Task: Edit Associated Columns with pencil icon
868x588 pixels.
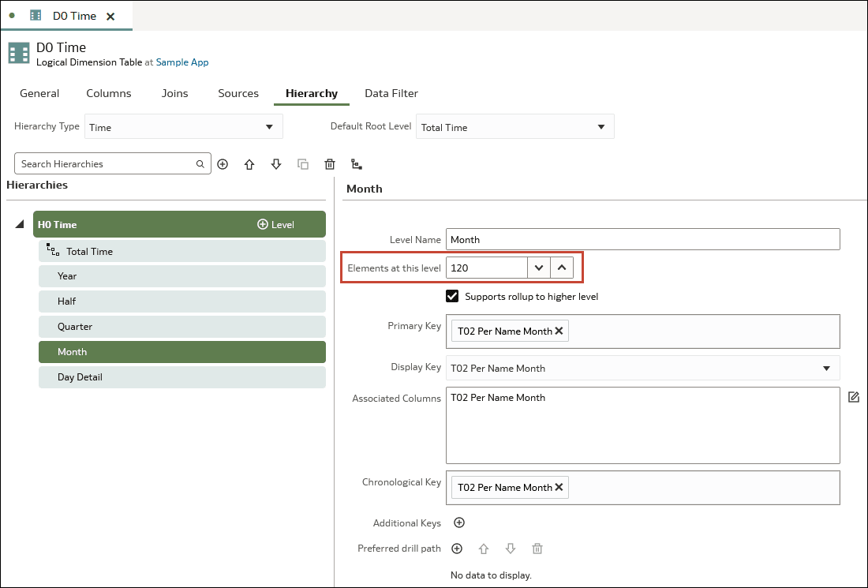Action: coord(853,397)
